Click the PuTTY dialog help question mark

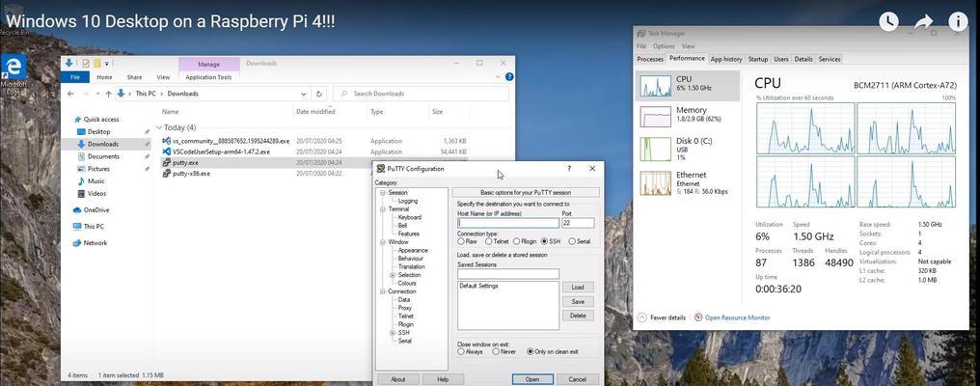tap(569, 169)
